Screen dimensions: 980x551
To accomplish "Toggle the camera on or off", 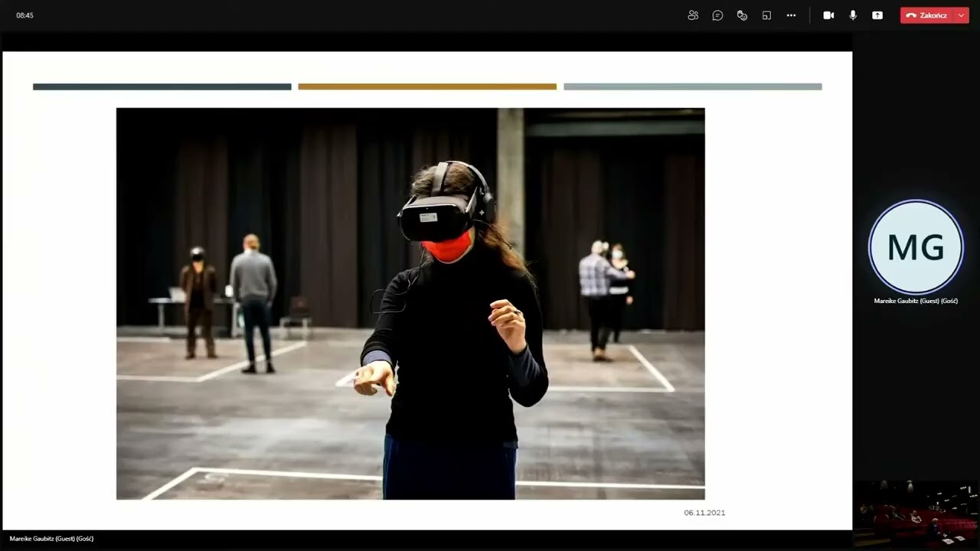I will pyautogui.click(x=828, y=15).
